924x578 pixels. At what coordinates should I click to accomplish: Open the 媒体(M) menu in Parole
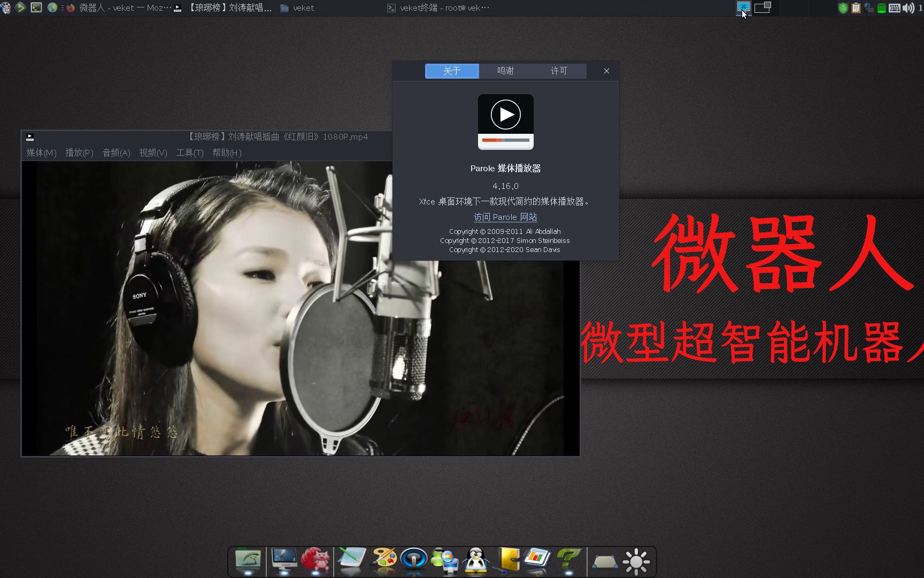pyautogui.click(x=41, y=153)
